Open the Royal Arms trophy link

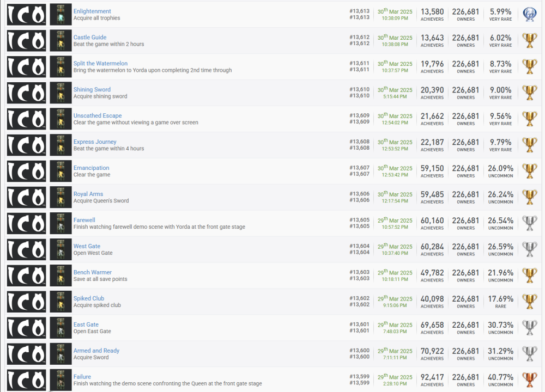(88, 194)
